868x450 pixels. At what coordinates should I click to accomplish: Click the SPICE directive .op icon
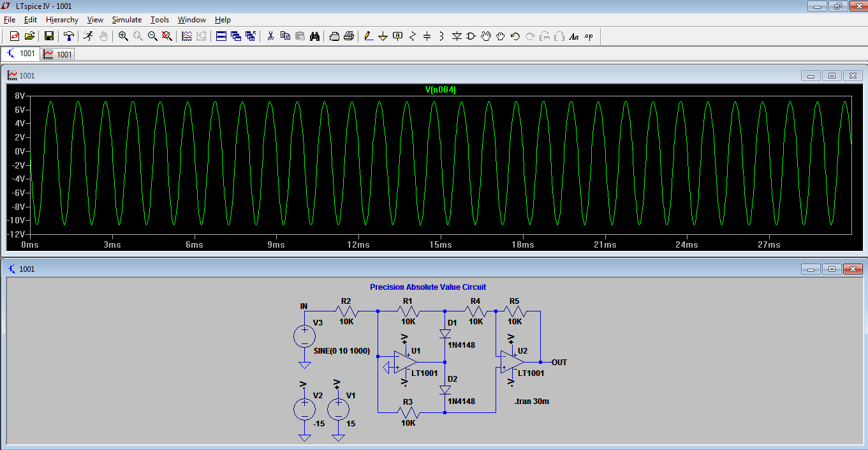(x=589, y=36)
